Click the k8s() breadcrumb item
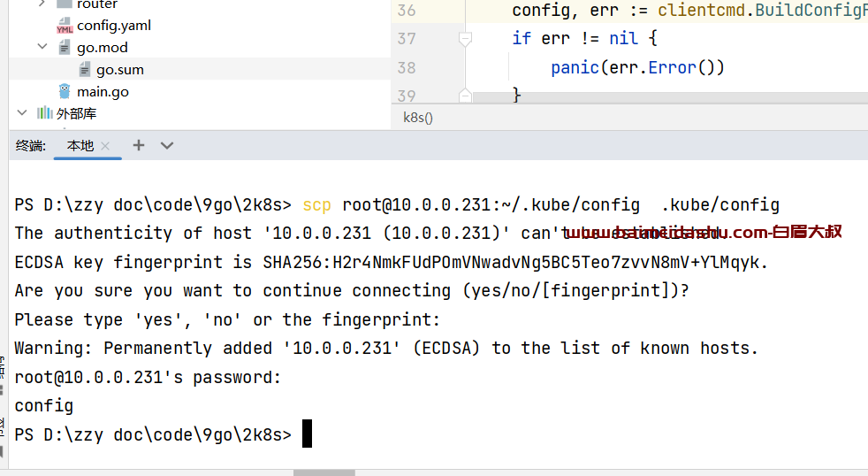The height and width of the screenshot is (476, 868). point(418,118)
